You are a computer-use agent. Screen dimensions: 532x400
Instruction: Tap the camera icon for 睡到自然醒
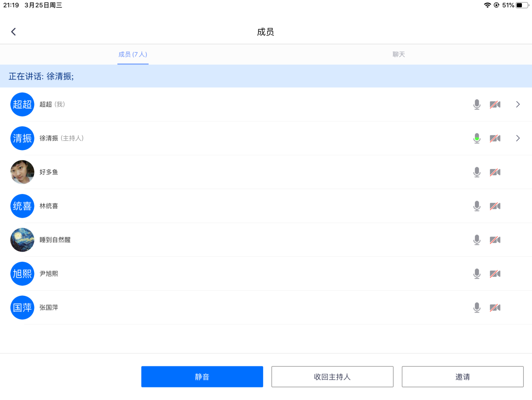[495, 240]
